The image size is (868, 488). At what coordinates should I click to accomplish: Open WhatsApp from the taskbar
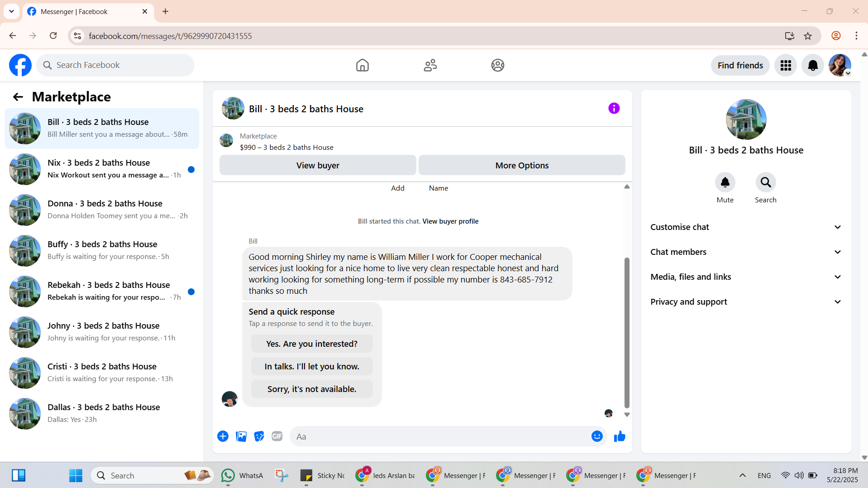[x=243, y=475]
